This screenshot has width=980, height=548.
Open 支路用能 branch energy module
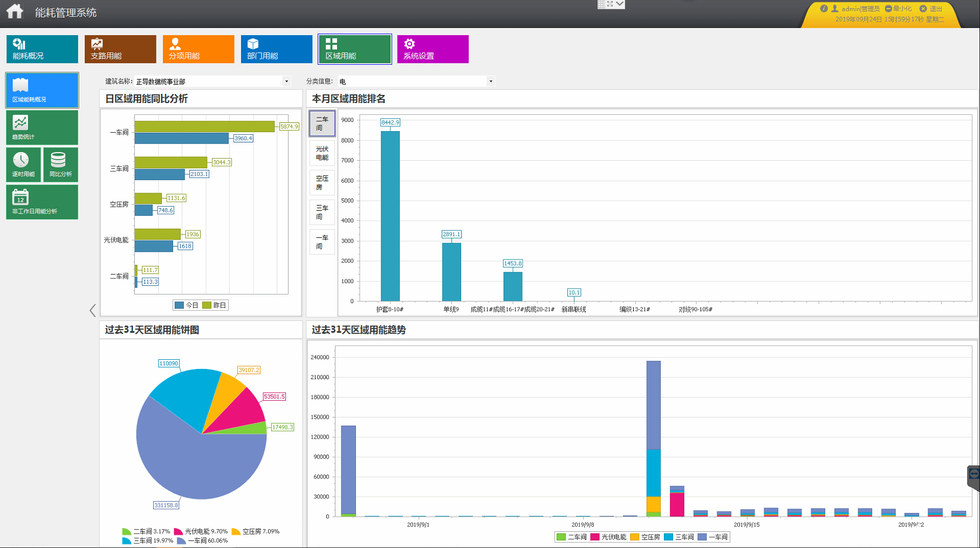pyautogui.click(x=120, y=49)
